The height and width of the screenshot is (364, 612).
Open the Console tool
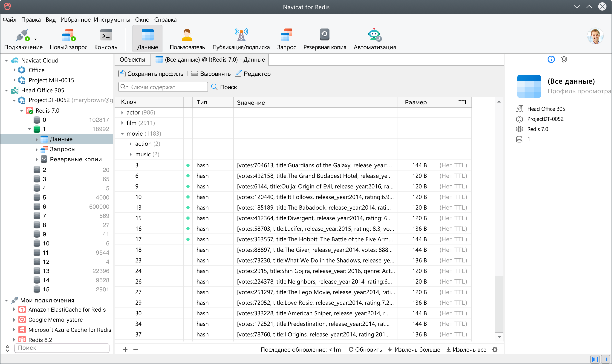click(x=106, y=39)
